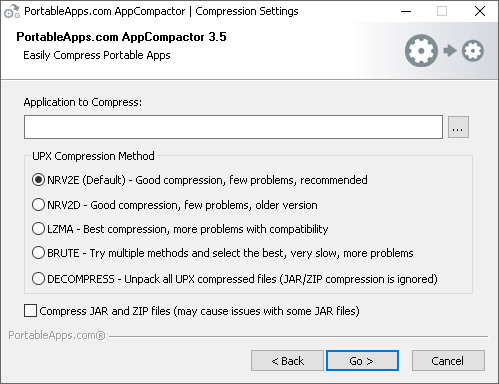Click the AppCompactor title bar icon

point(12,11)
